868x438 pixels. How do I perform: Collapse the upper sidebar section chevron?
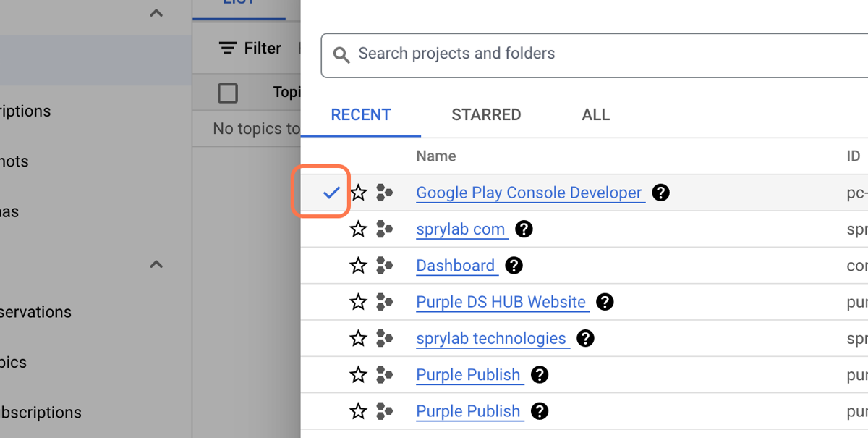[x=156, y=13]
